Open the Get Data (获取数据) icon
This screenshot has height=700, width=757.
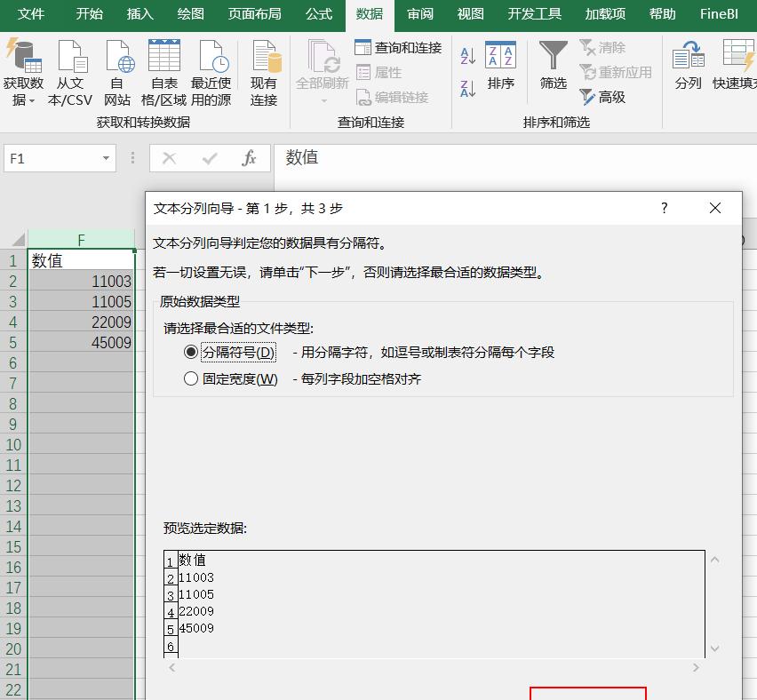click(x=23, y=55)
